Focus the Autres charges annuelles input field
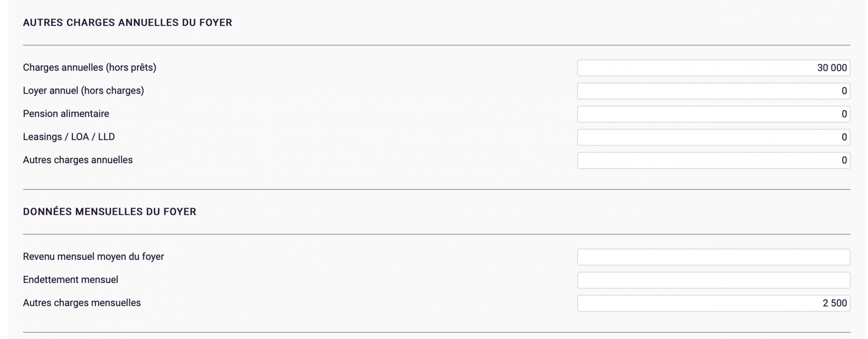Screen dimensions: 868x339 click(713, 160)
